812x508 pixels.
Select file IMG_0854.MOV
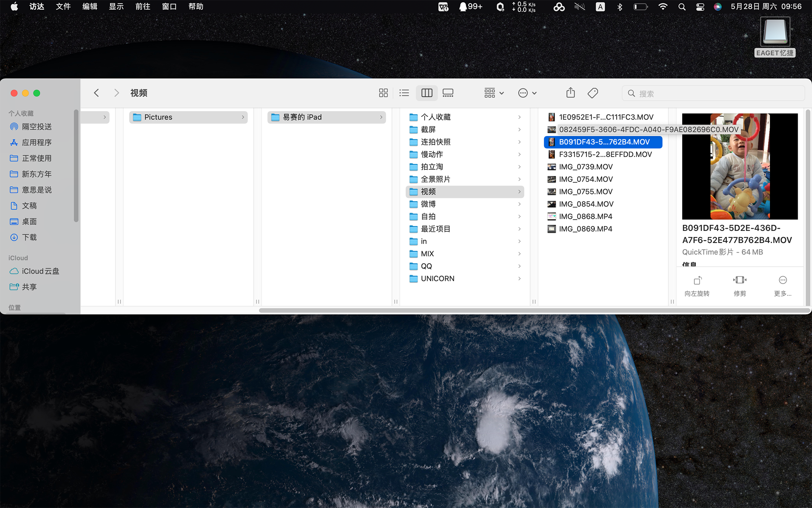pos(603,204)
